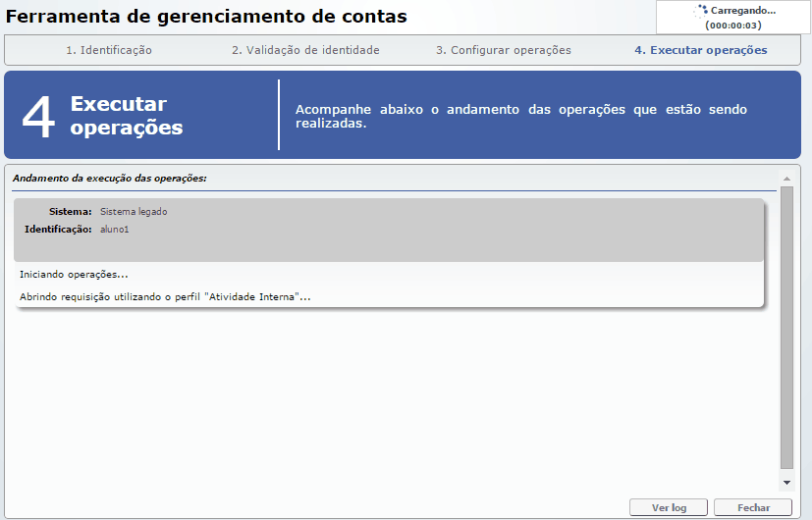Click the Carregando... status text
The image size is (812, 520).
pos(742,10)
